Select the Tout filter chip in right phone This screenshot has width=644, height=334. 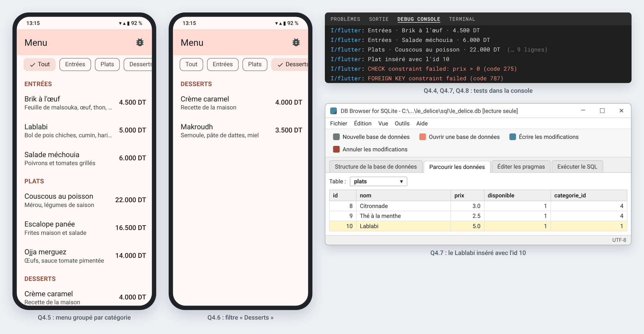click(191, 64)
